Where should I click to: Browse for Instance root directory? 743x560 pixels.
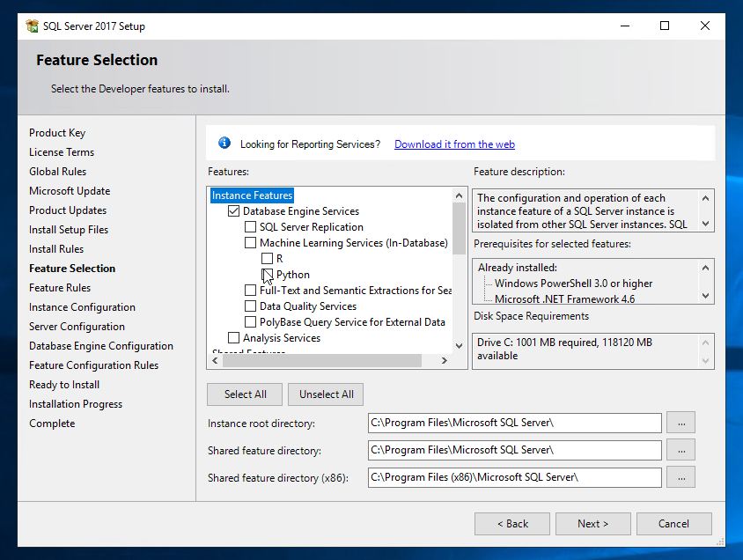click(680, 423)
